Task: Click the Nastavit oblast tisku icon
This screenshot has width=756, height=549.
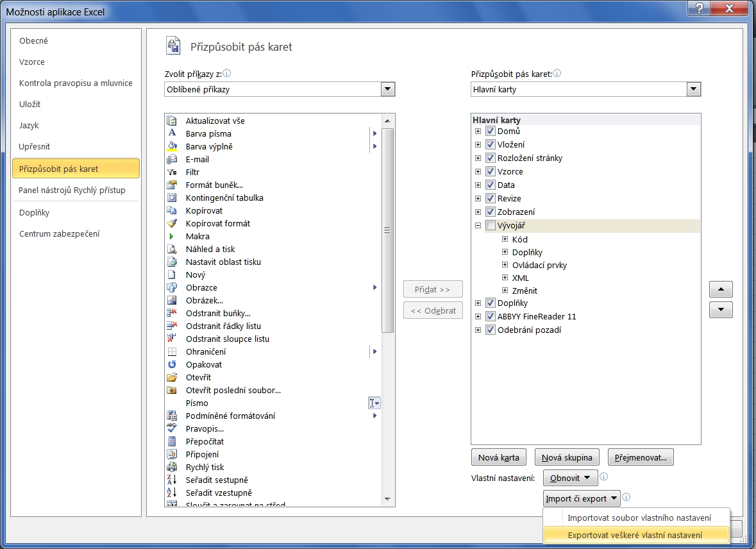Action: [x=172, y=262]
